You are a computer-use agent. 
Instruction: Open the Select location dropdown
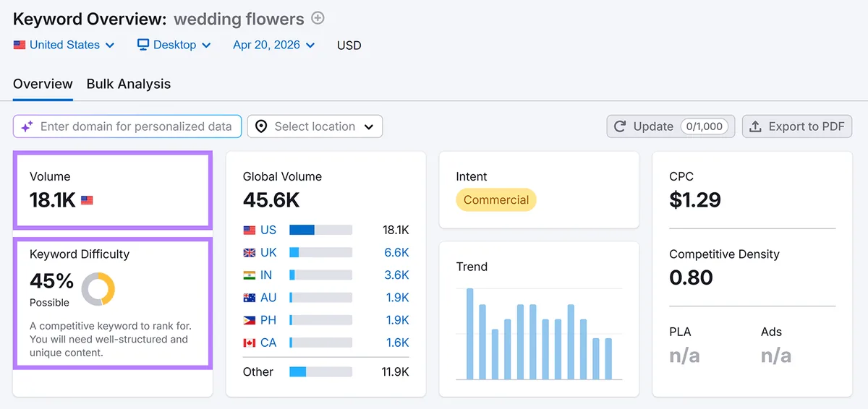tap(315, 126)
